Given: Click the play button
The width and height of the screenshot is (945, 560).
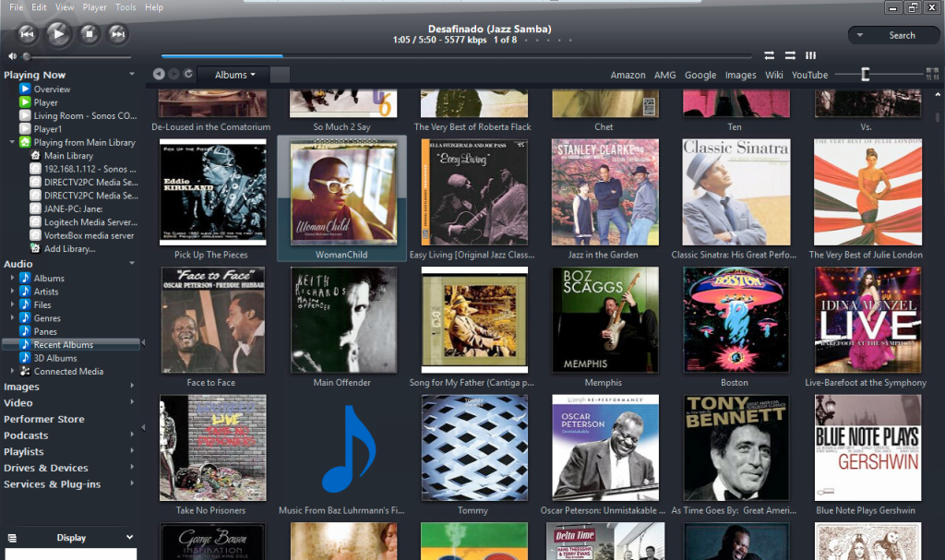Looking at the screenshot, I should point(58,34).
